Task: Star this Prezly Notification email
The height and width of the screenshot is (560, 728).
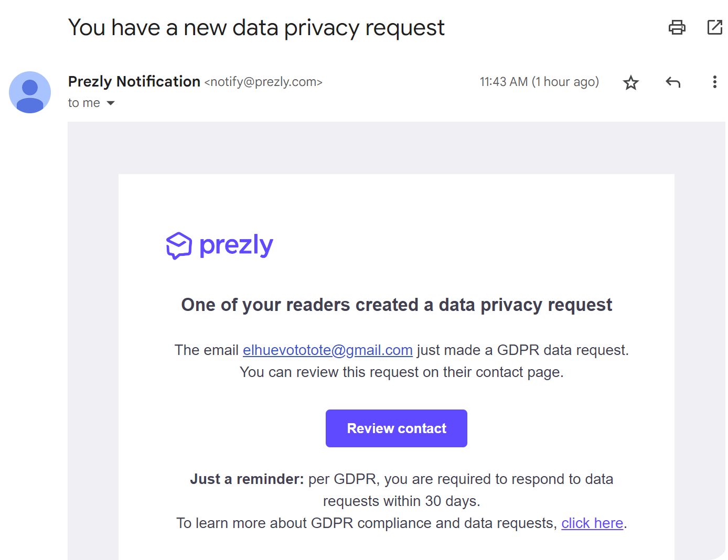Action: click(x=630, y=82)
